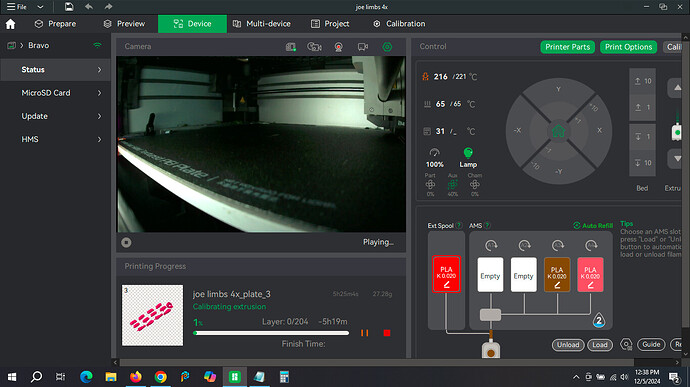Expand the MicroSD Card section
The width and height of the screenshot is (690, 387).
pyautogui.click(x=55, y=93)
